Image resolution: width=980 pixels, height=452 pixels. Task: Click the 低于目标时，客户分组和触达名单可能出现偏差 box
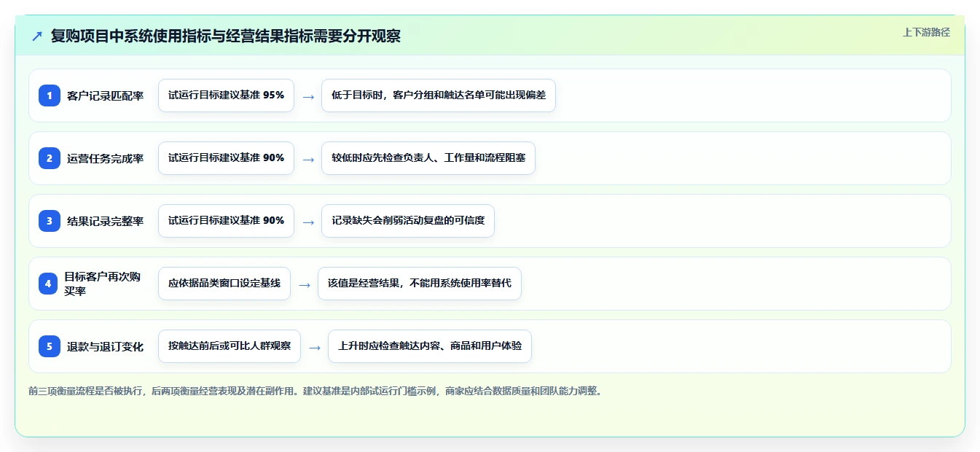[x=439, y=96]
